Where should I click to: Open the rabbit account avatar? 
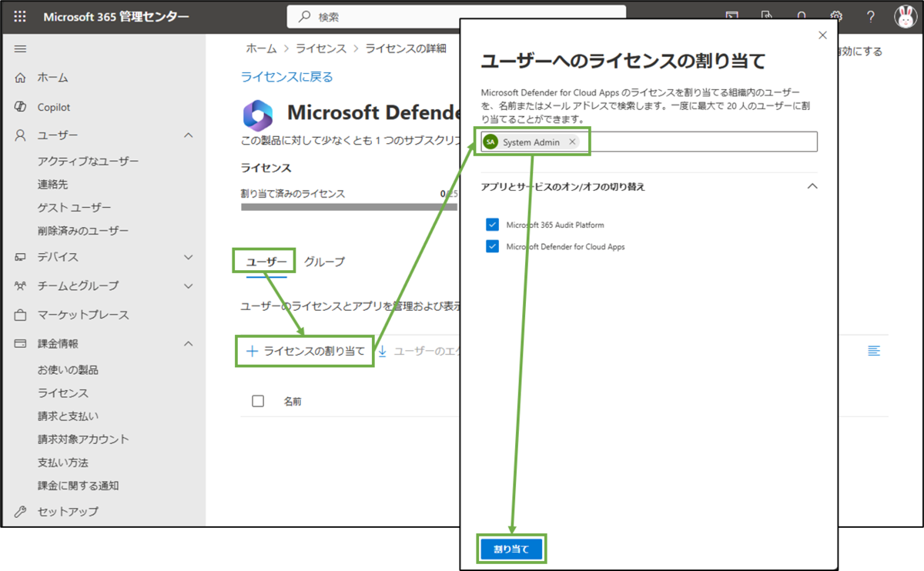pos(906,17)
